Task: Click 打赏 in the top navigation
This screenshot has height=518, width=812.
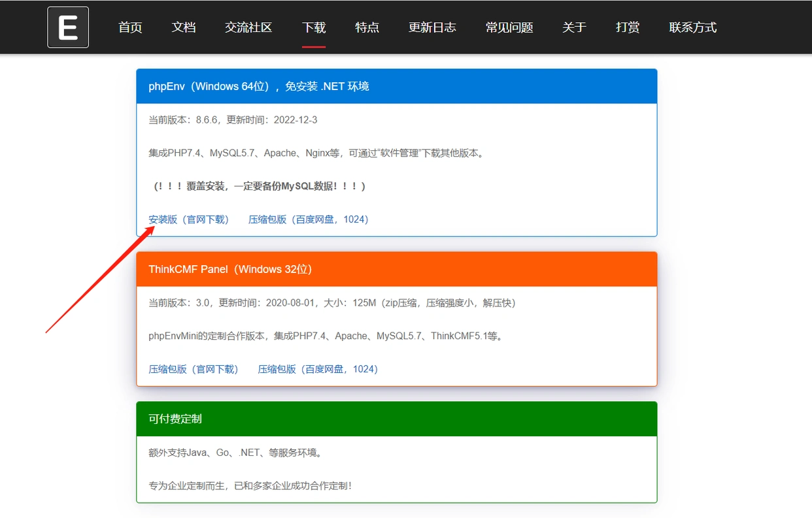Action: coord(628,27)
